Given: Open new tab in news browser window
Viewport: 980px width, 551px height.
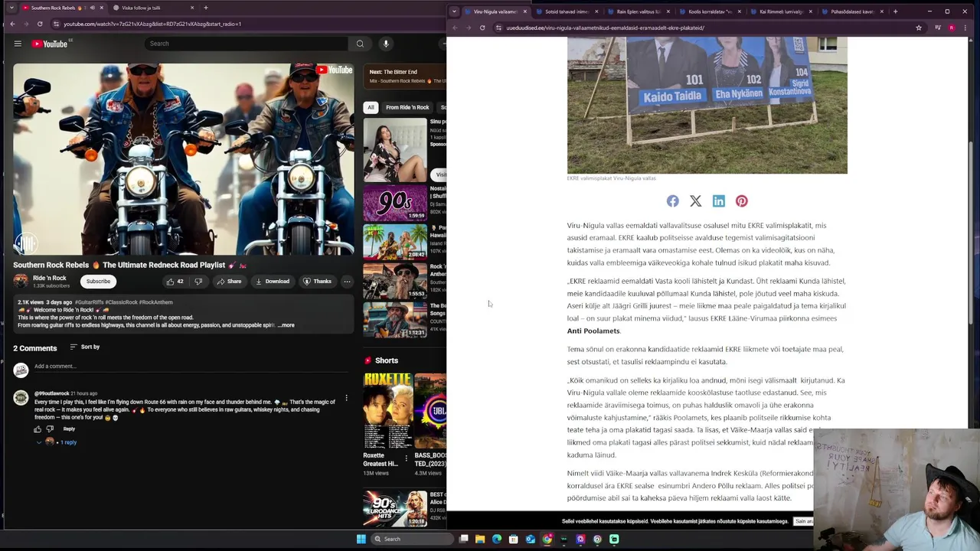Looking at the screenshot, I should (x=895, y=11).
